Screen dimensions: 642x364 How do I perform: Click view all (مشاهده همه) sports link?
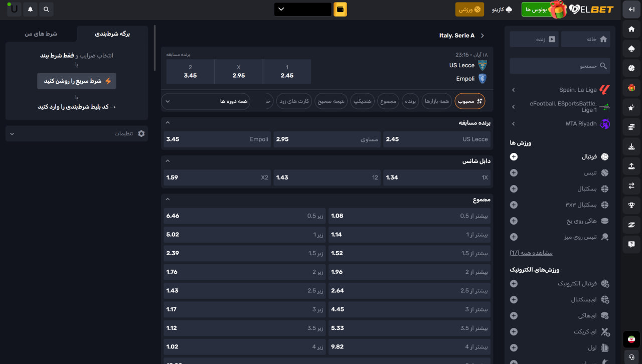[531, 253]
